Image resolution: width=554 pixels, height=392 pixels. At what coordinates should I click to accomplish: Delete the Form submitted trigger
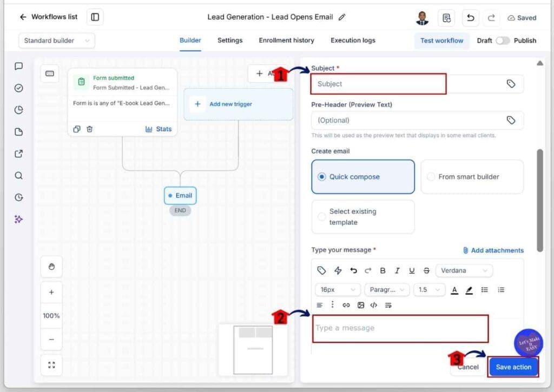click(90, 129)
